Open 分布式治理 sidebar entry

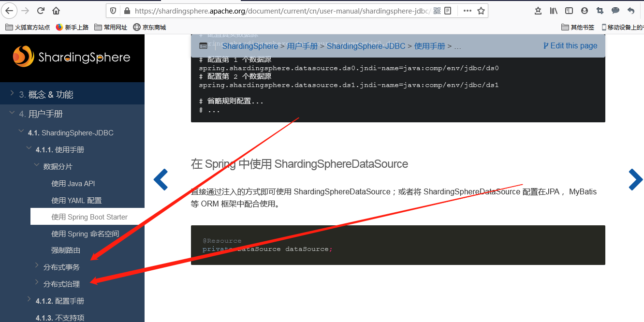coord(61,284)
